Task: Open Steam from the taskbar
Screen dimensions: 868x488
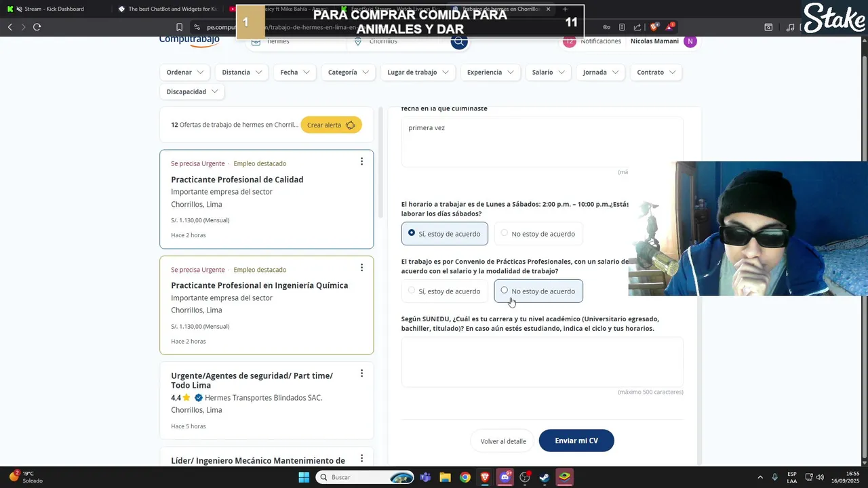Action: (x=544, y=477)
